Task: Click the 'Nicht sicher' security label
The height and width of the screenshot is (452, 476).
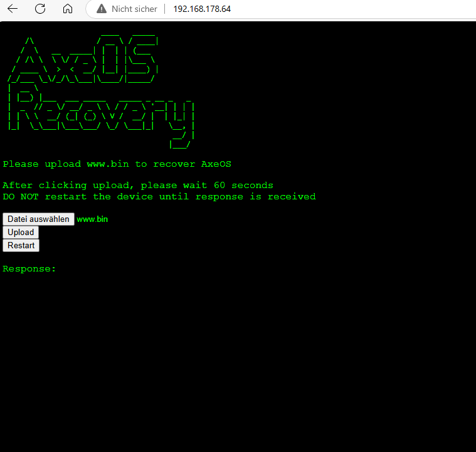Action: (134, 9)
